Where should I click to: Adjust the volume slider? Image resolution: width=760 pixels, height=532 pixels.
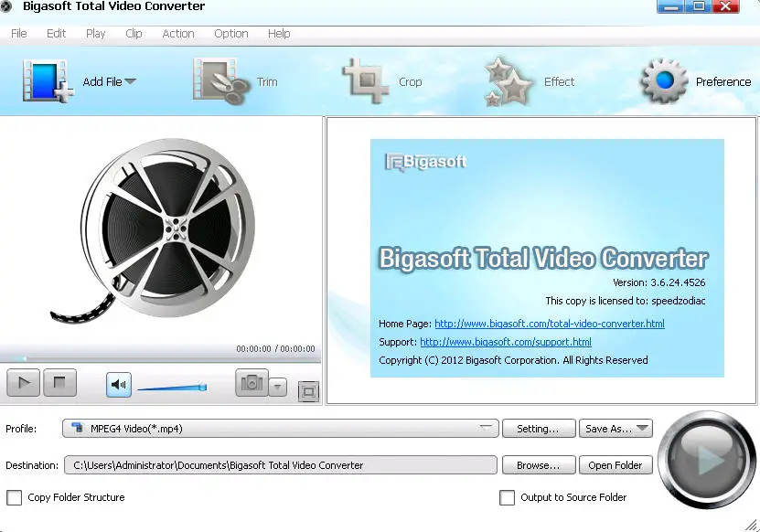point(172,388)
